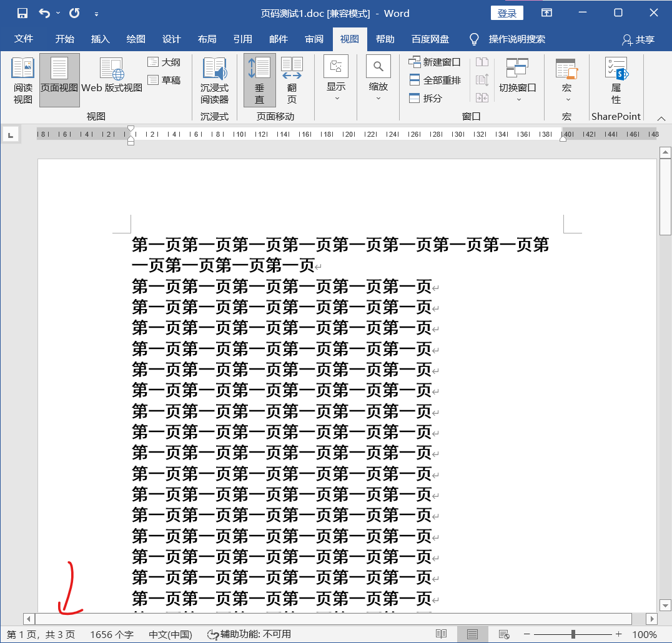Open the Macros (宏) dropdown

point(567,80)
